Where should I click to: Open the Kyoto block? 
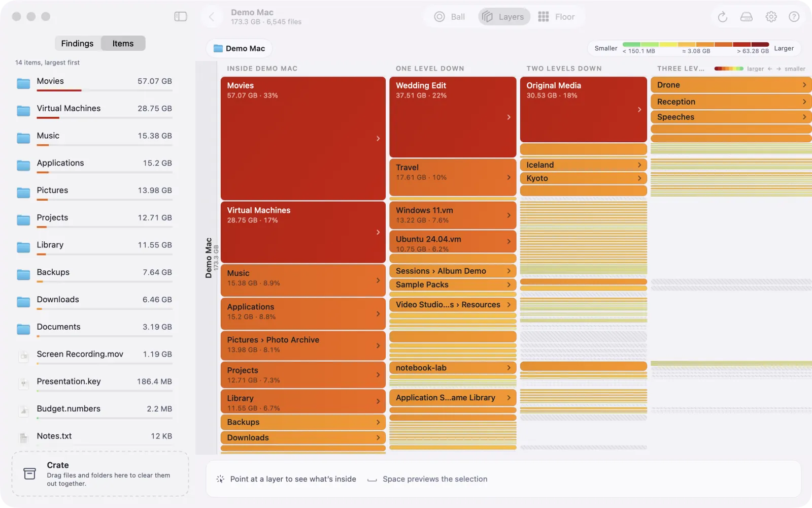point(583,178)
